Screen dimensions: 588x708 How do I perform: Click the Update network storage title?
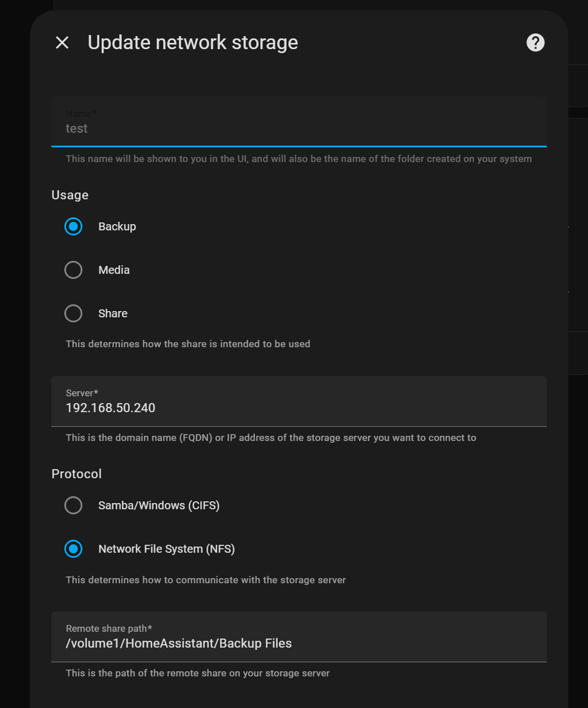tap(192, 42)
